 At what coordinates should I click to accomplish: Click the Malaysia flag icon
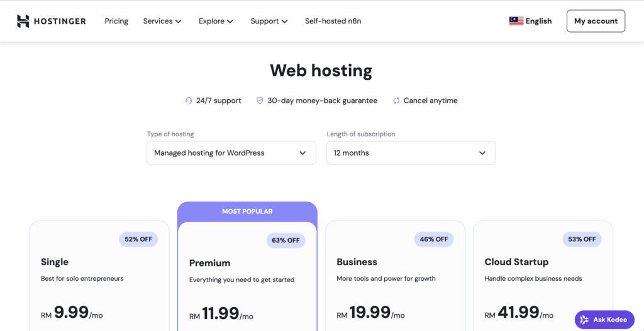(x=516, y=21)
